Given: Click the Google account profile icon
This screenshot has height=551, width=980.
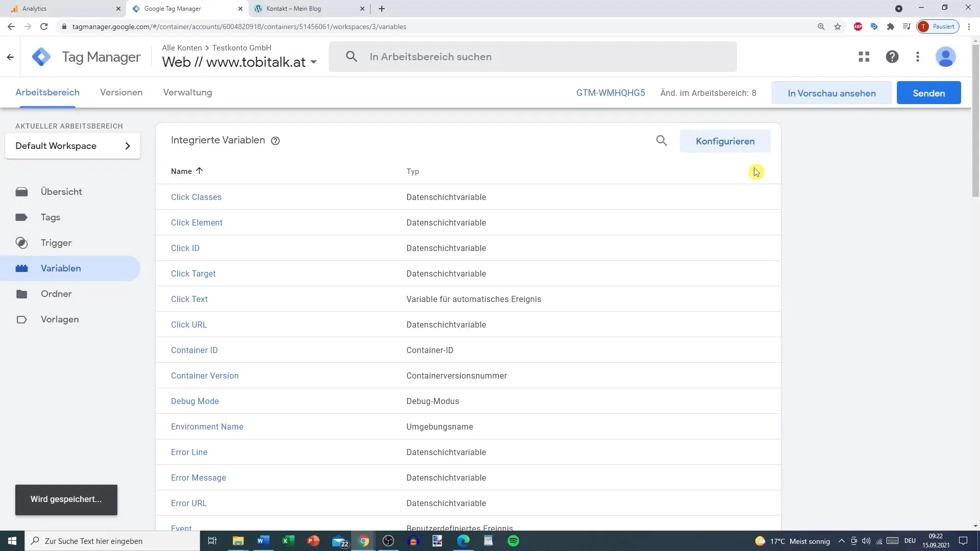Looking at the screenshot, I should [946, 57].
